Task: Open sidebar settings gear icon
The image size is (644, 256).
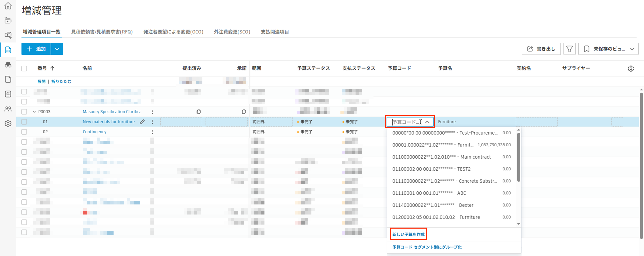Action: [8, 123]
